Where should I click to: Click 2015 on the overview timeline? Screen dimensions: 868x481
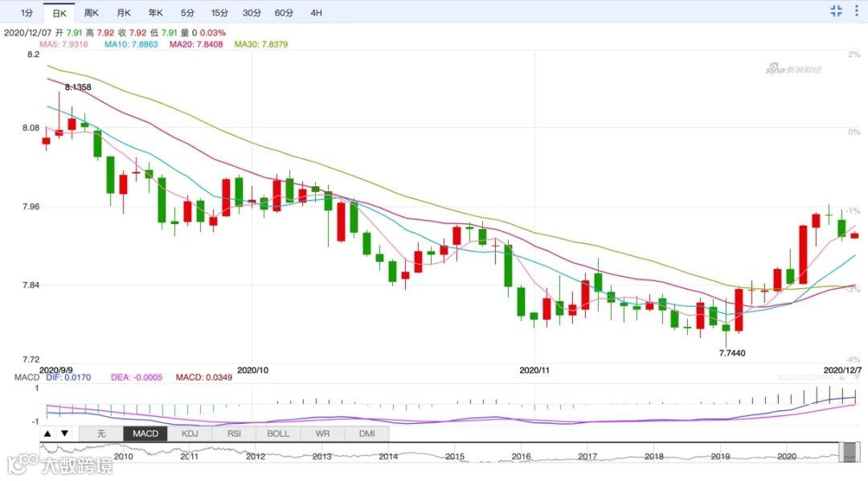[x=454, y=457]
